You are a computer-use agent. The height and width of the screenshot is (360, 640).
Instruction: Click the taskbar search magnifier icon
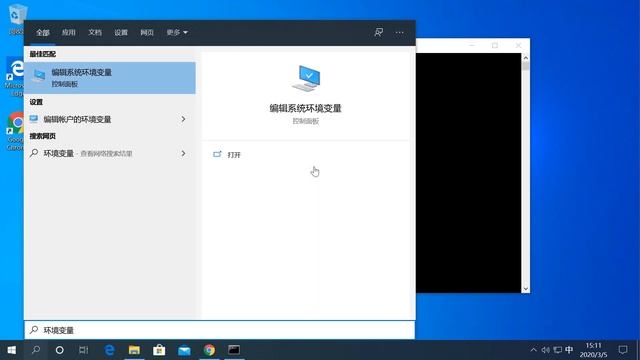(x=36, y=350)
